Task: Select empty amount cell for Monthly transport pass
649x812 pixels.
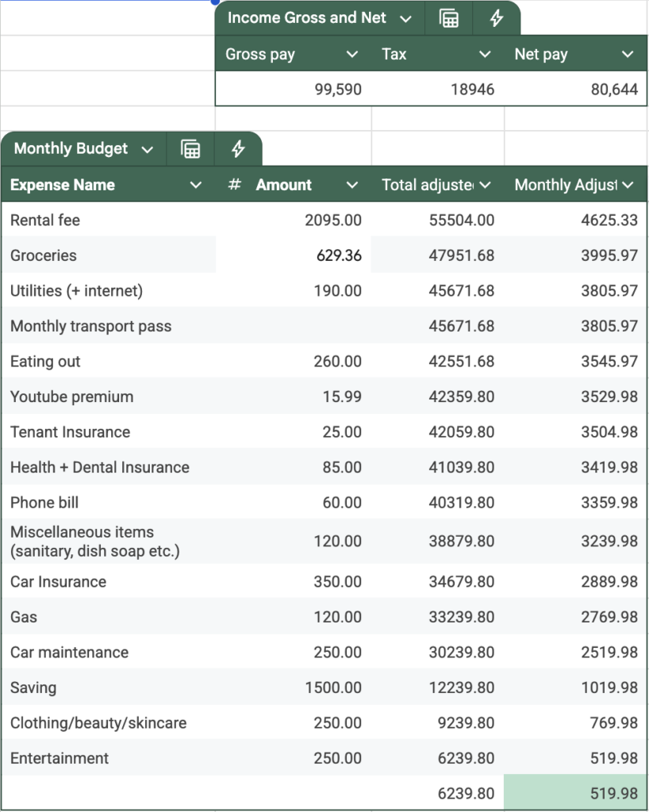Action: (294, 326)
